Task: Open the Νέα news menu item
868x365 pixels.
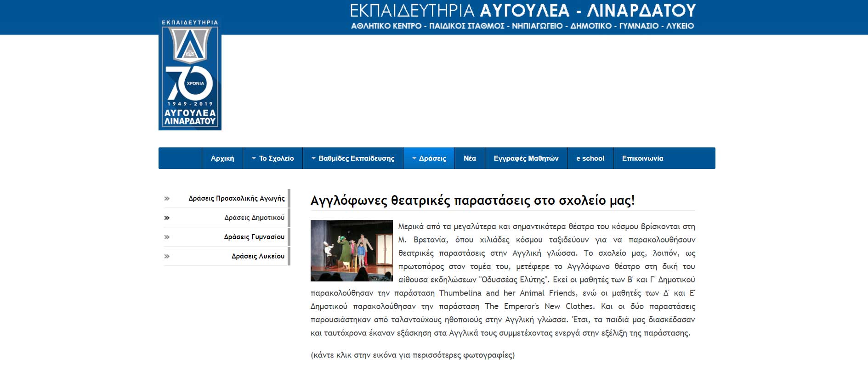Action: coord(470,158)
